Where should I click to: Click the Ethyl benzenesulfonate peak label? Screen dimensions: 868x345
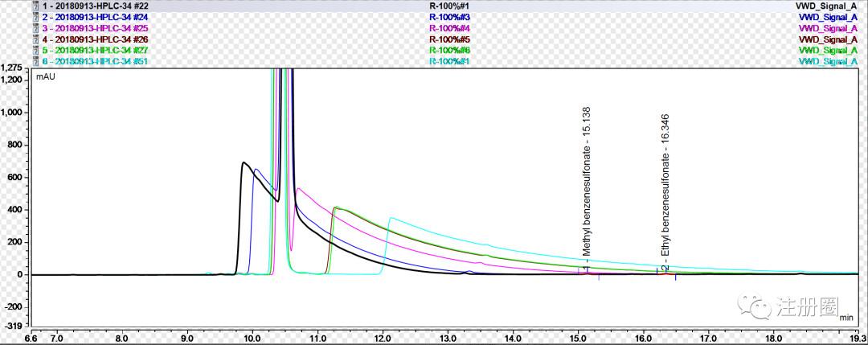click(665, 184)
